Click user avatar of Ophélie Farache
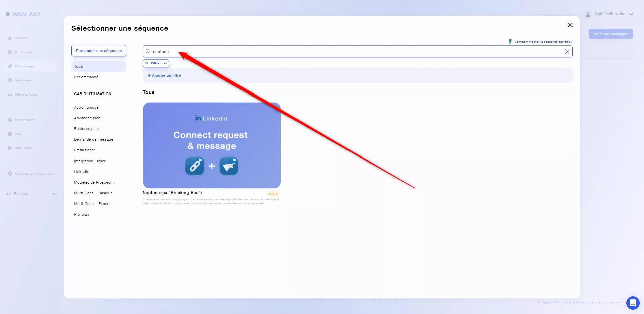 [587, 14]
